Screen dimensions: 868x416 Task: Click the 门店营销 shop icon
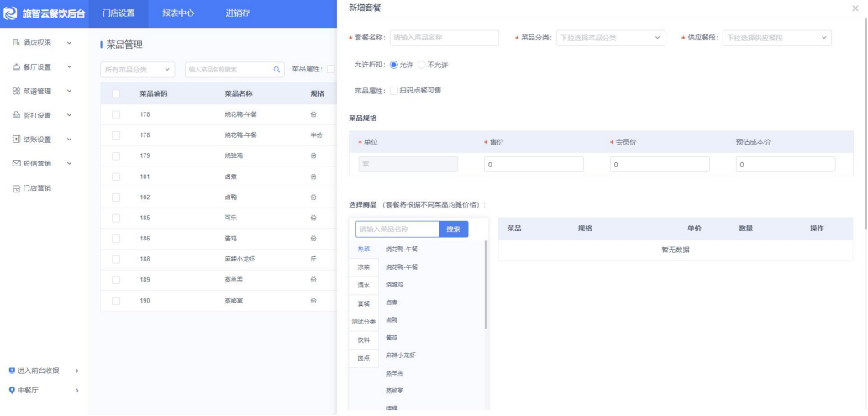click(x=17, y=188)
